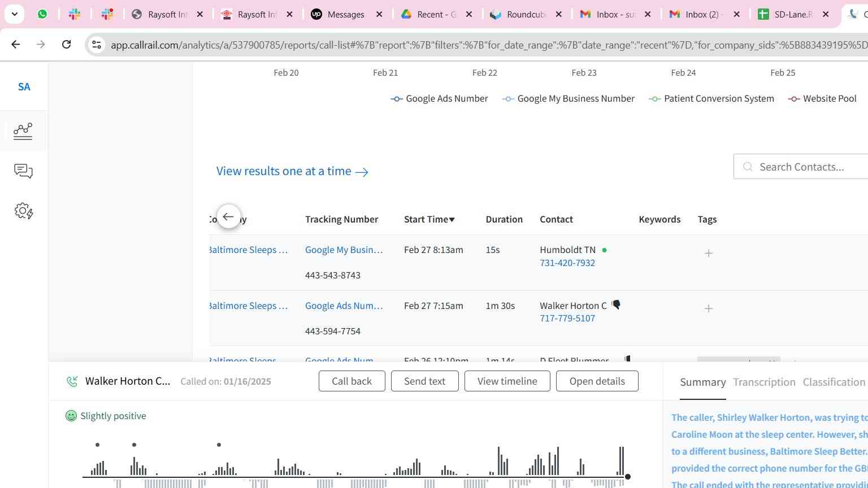Screen dimensions: 868x488
Task: Click the Open details button
Action: tap(597, 381)
